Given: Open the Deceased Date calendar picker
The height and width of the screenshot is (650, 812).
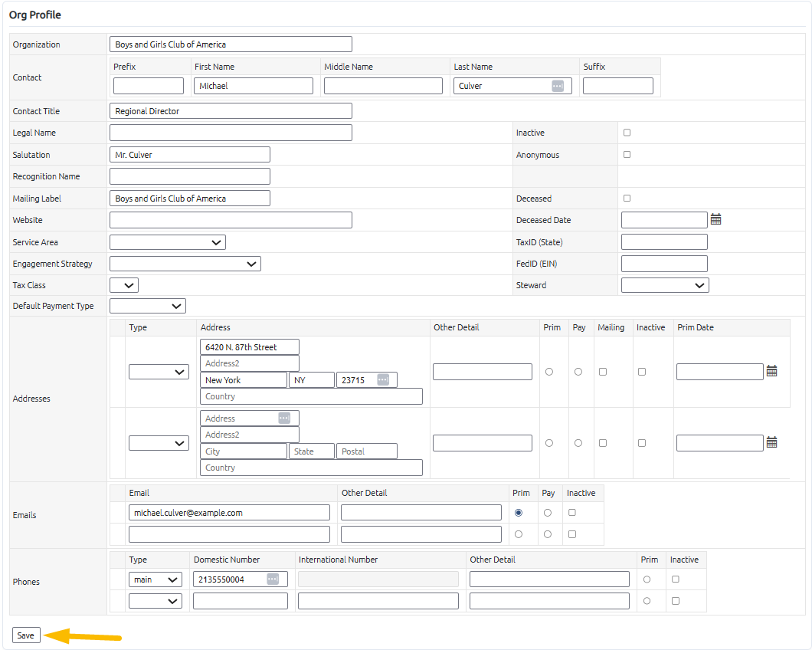Looking at the screenshot, I should click(715, 220).
